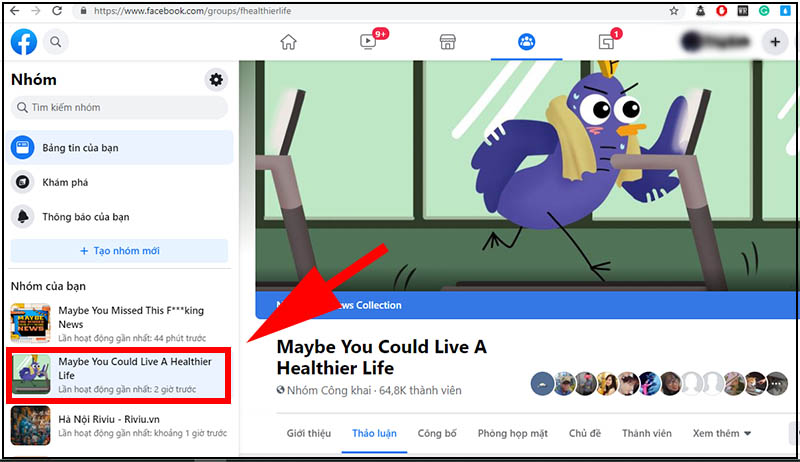Viewport: 800px width, 462px height.
Task: Click the 64,8K thành viên member count
Action: click(x=420, y=391)
